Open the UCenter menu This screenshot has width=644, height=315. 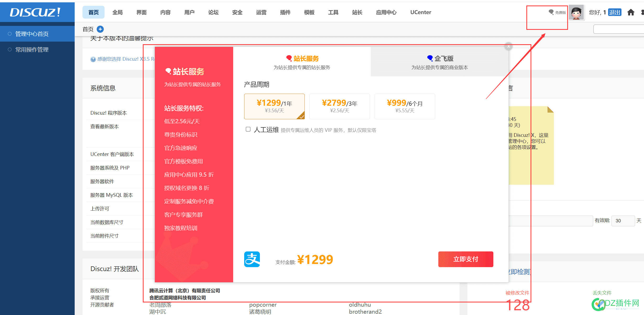(x=421, y=12)
